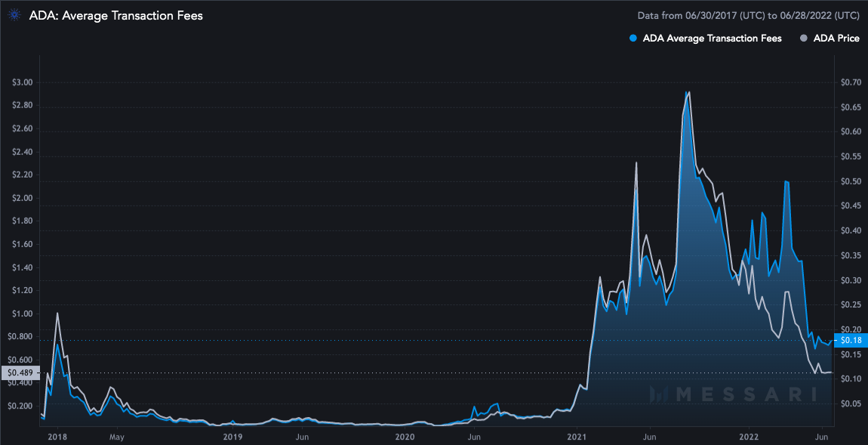Click the May label on the time axis
The image size is (868, 445).
click(117, 437)
